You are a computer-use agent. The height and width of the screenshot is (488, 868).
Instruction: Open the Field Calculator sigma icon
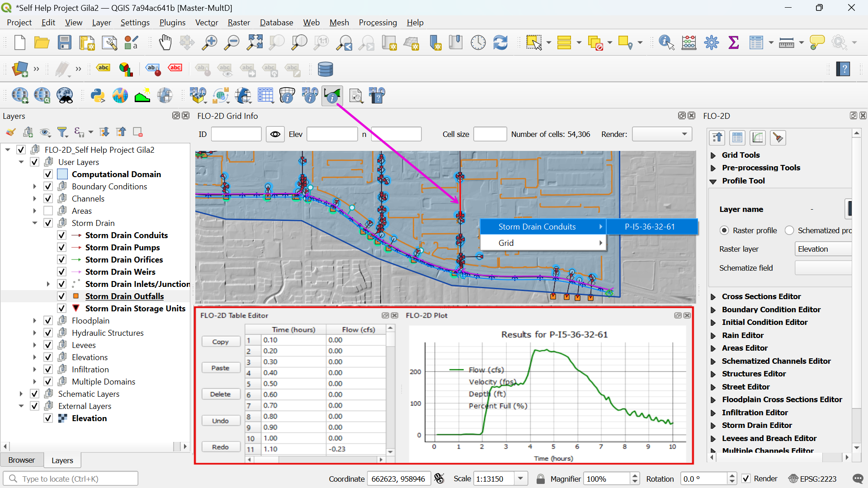click(734, 42)
